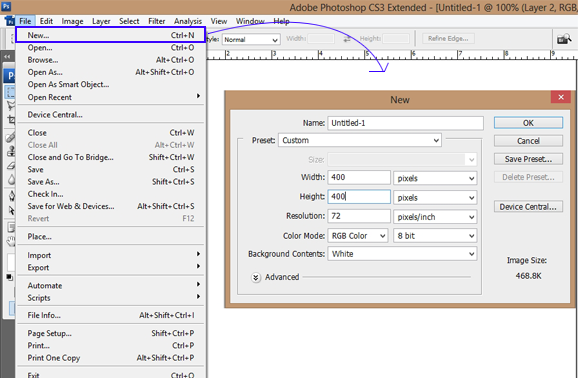Viewport: 578px width, 378px height.
Task: Click the foreground color swatch in the toolbox
Action: (11, 263)
